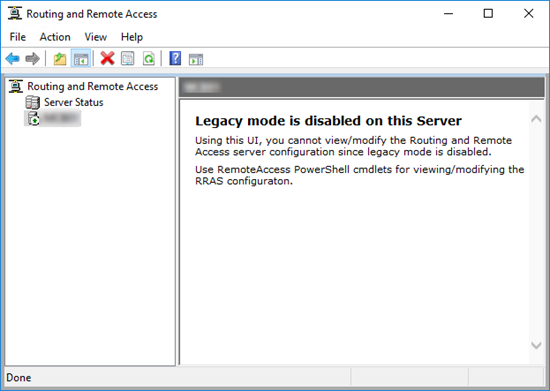Click the blue question mark Help icon

coord(175,59)
